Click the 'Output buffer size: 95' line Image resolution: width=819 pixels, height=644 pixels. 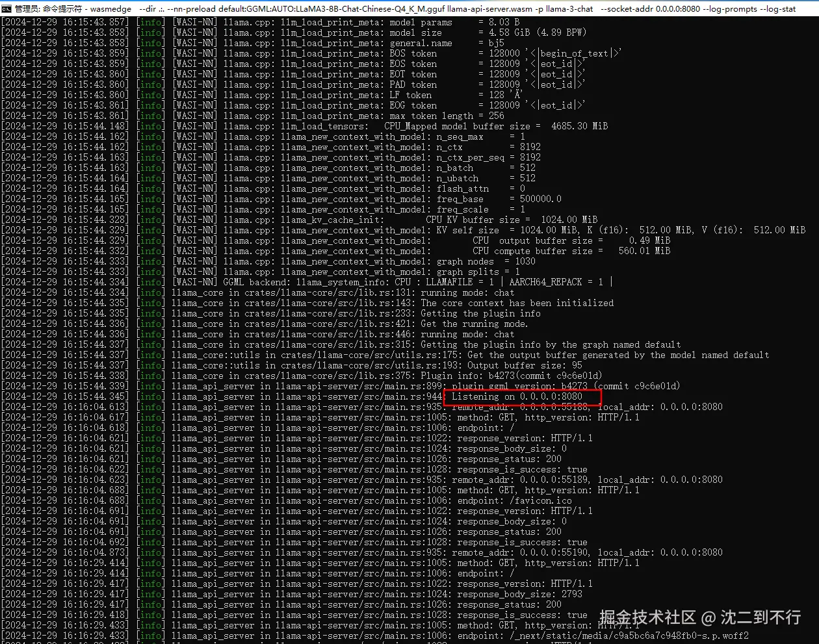tap(292, 365)
